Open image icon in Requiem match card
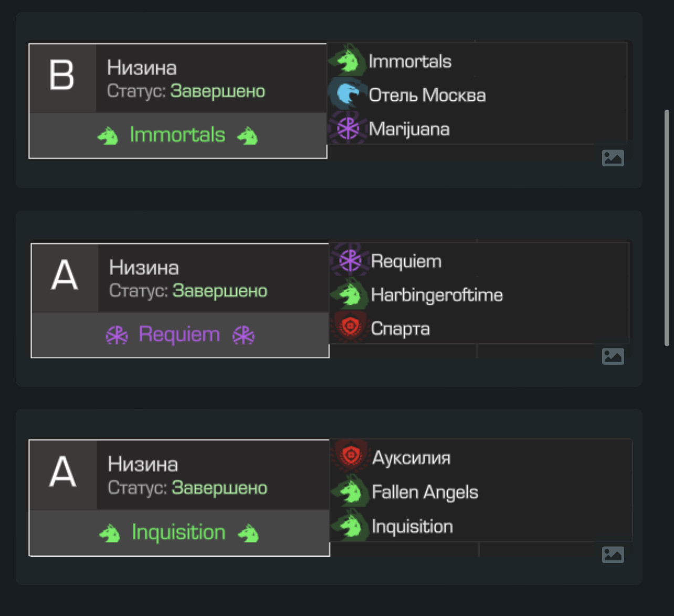This screenshot has width=674, height=616. 613,356
